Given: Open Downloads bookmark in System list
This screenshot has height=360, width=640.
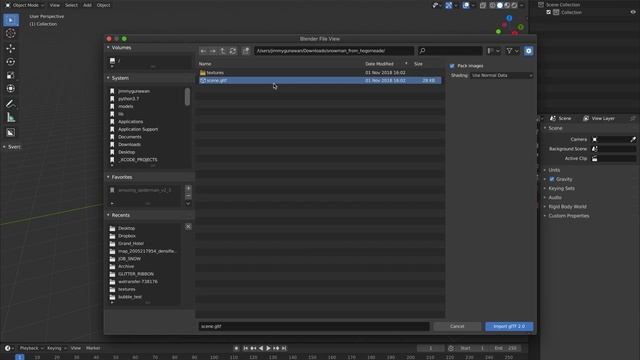Looking at the screenshot, I should tap(129, 144).
